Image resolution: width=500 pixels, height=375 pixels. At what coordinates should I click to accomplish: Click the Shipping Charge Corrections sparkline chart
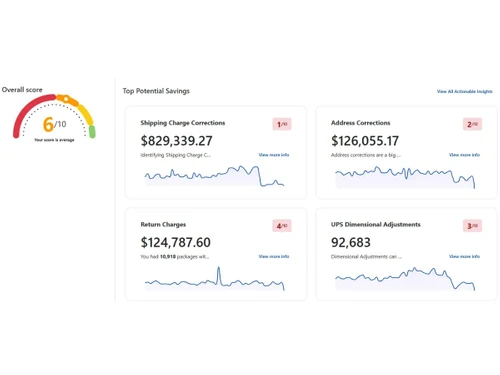[214, 176]
